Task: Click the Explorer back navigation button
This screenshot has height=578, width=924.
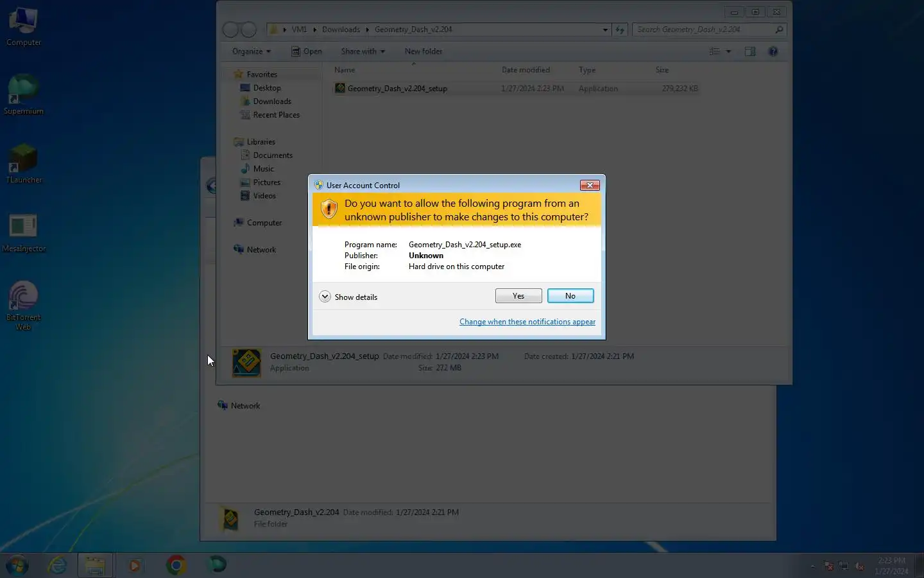Action: pyautogui.click(x=231, y=30)
